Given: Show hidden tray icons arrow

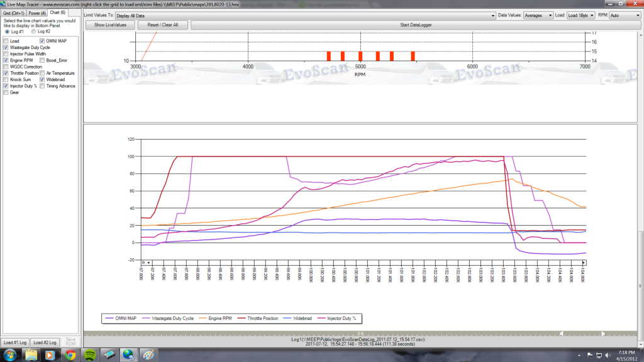Looking at the screenshot, I should (579, 356).
